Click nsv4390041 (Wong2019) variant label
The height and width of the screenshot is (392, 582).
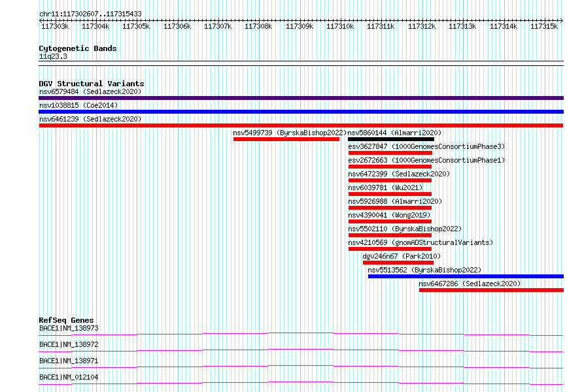pyautogui.click(x=389, y=215)
